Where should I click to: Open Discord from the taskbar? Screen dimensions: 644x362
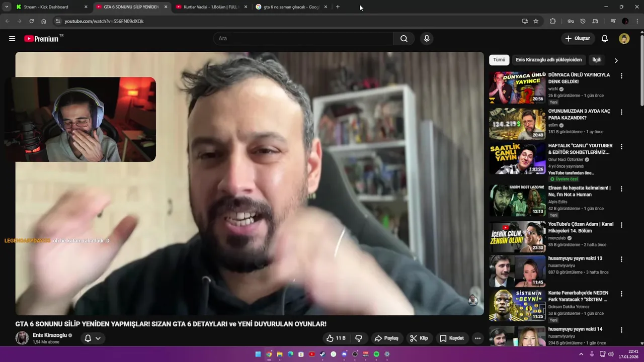[x=344, y=354]
